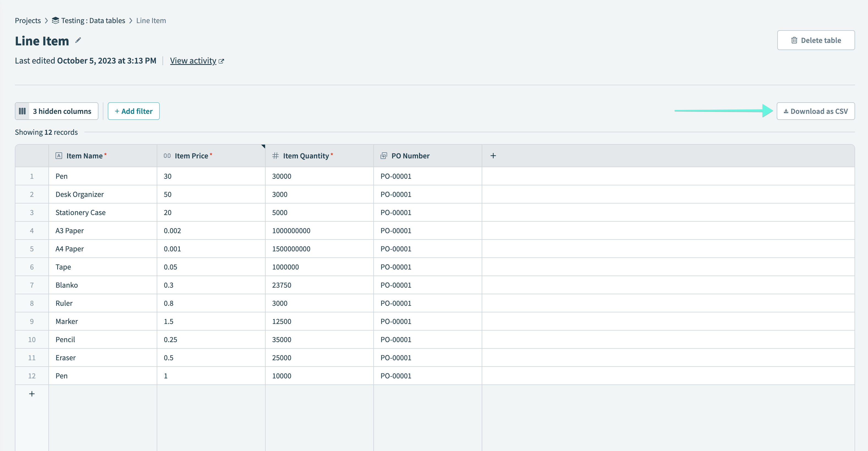Open the View activity link
This screenshot has width=868, height=451.
tap(193, 61)
